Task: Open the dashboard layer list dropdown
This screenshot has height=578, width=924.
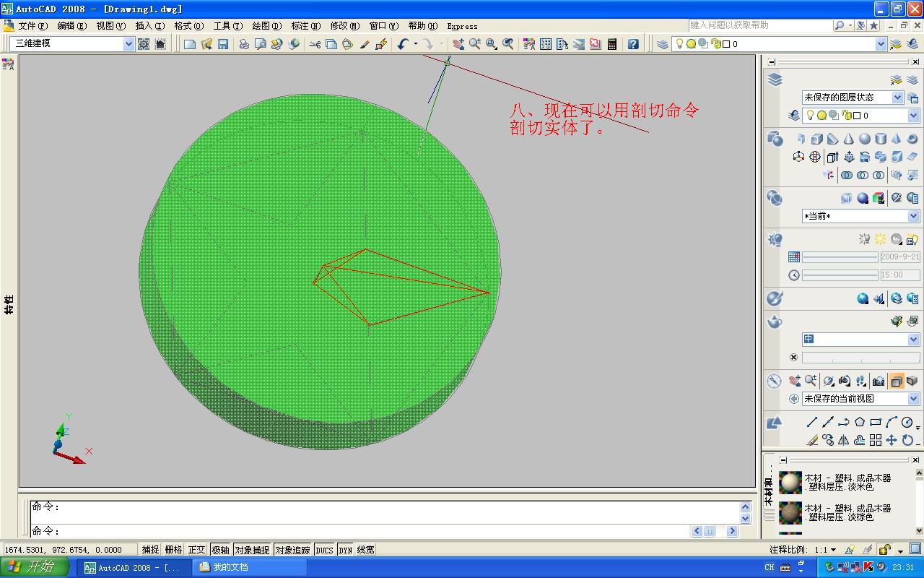Action: (913, 115)
